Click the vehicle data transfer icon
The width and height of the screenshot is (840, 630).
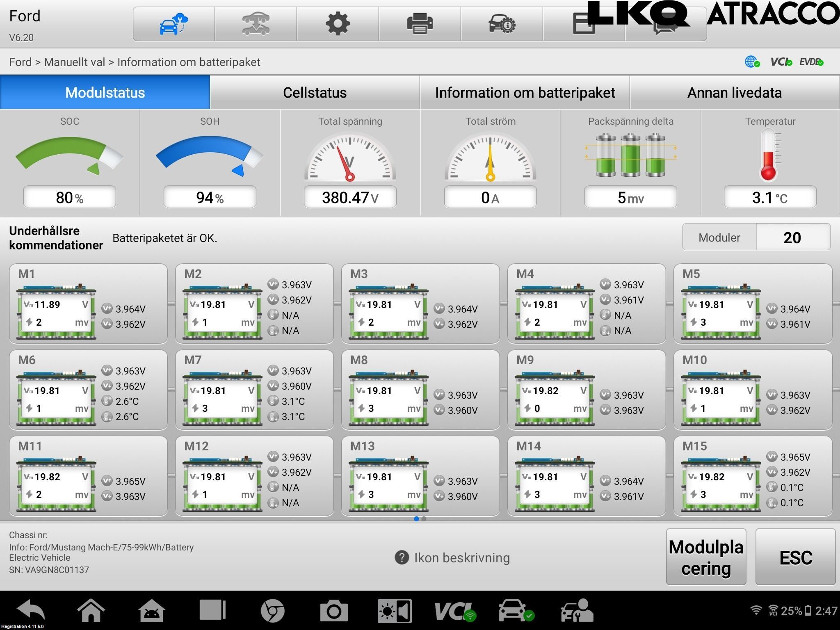point(256,24)
